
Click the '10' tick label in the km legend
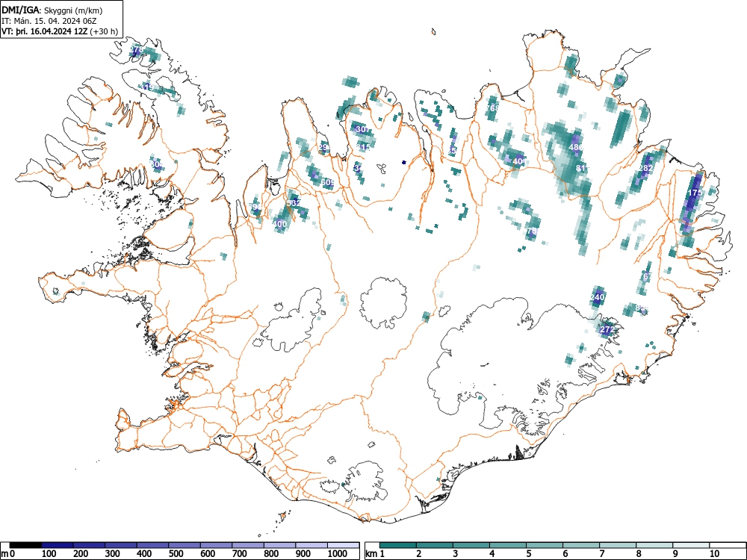coord(714,554)
